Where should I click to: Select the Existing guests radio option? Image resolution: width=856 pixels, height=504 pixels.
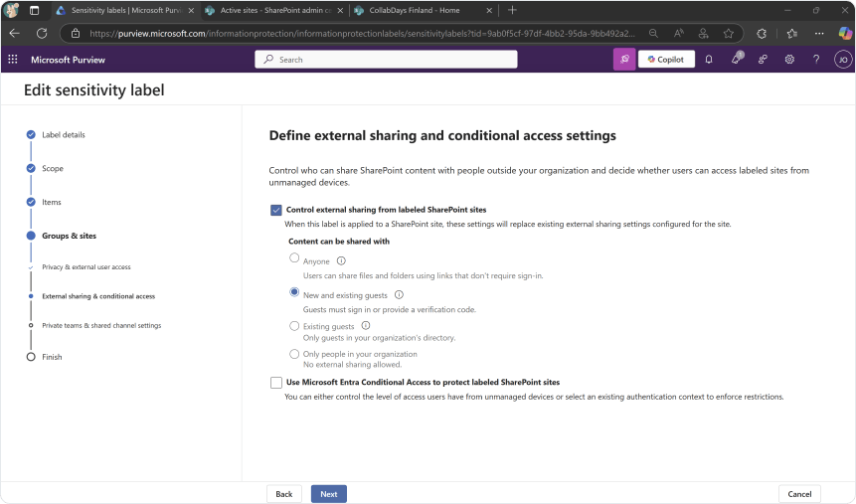(x=294, y=326)
